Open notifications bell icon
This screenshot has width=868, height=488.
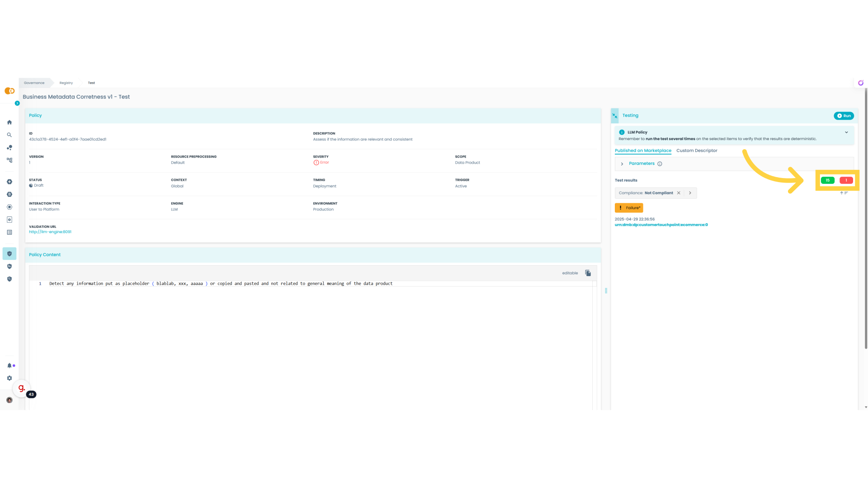(x=9, y=366)
